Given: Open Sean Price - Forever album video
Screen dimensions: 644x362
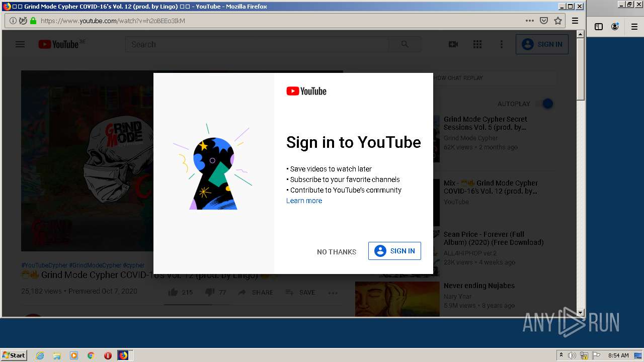Looking at the screenshot, I should click(494, 238).
